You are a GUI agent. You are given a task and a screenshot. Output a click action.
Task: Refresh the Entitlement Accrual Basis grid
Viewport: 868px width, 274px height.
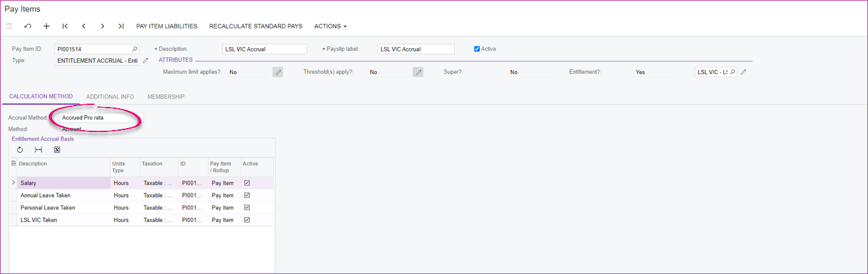pos(20,150)
